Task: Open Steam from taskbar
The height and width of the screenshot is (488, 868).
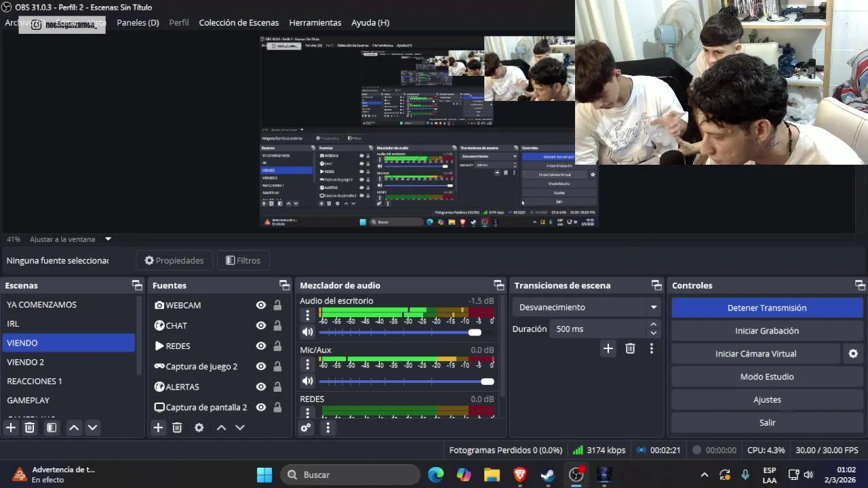Action: [x=548, y=474]
